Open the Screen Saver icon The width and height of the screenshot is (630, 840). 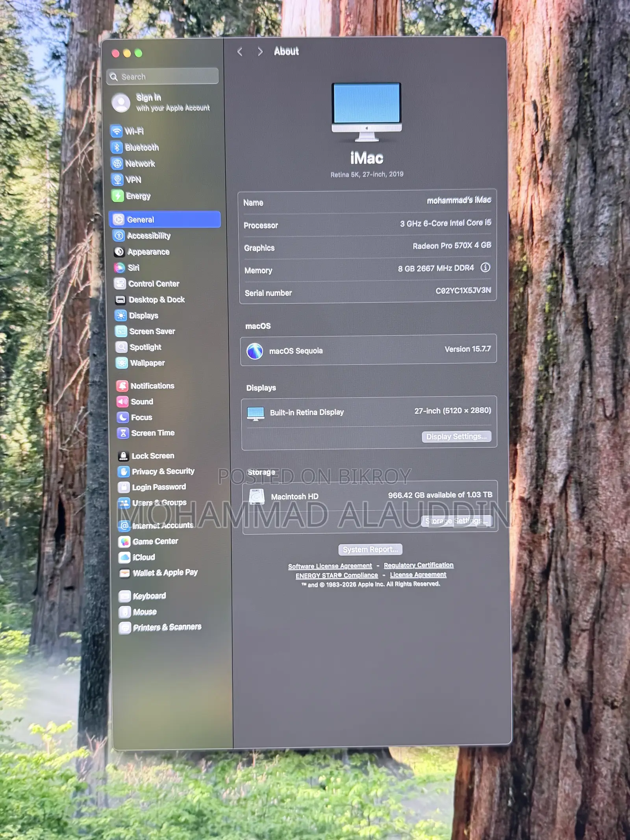tap(121, 331)
